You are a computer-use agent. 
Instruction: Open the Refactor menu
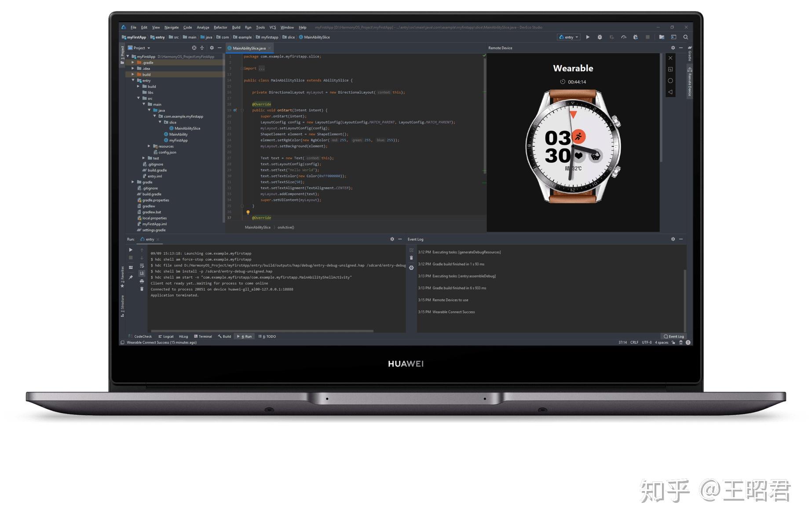point(220,27)
